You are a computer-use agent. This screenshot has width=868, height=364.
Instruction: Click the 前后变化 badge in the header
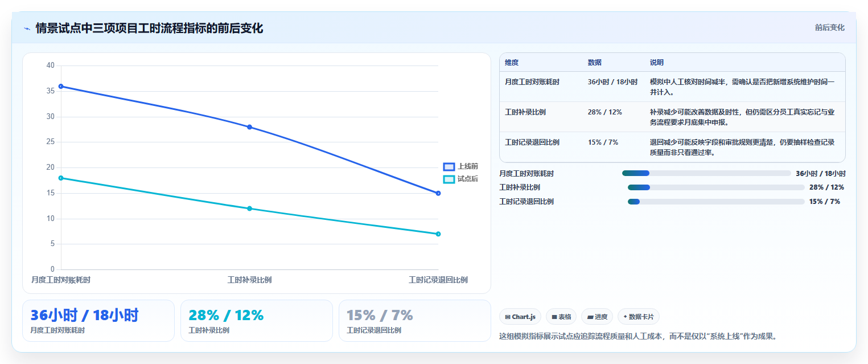829,27
